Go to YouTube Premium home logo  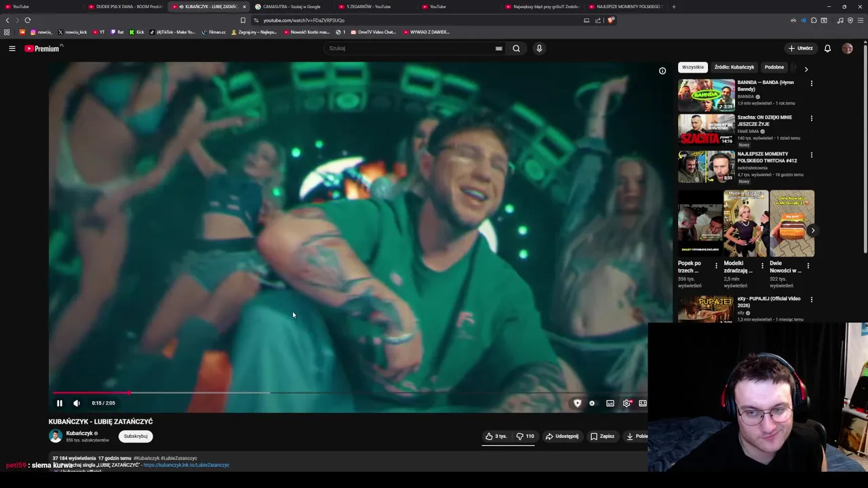point(43,48)
